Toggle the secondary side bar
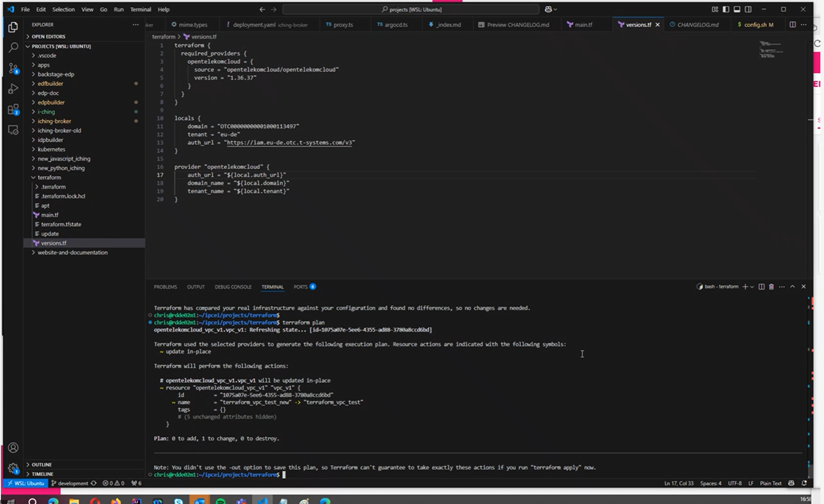The height and width of the screenshot is (504, 824). click(x=748, y=9)
